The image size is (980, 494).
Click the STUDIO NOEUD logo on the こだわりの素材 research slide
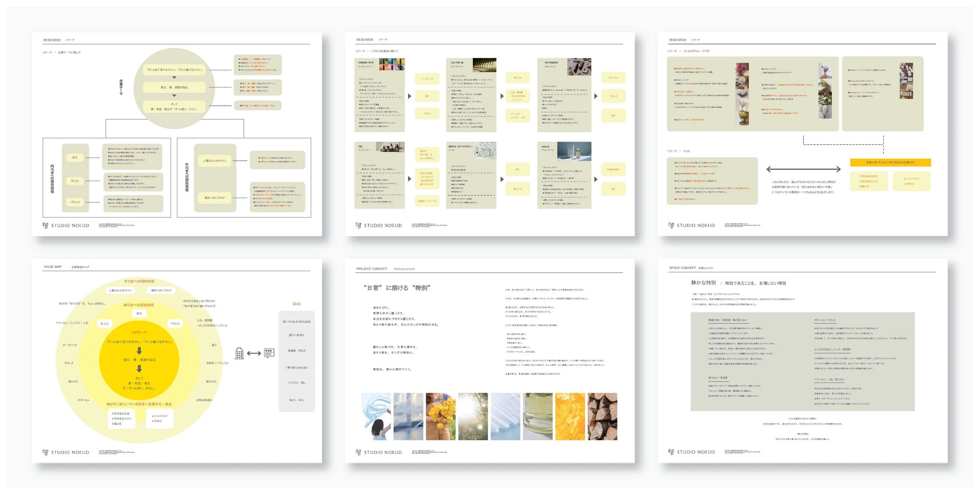379,225
